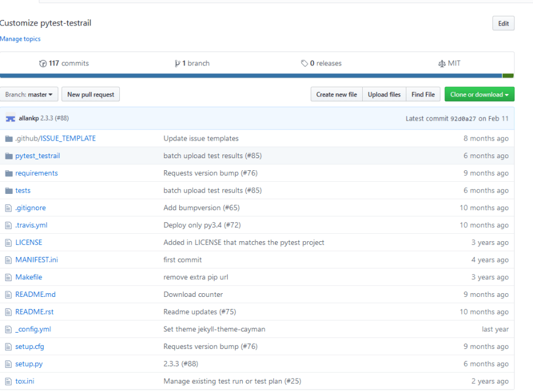Screen dimensions: 533x392
Task: Click the commits history clock icon
Action: coord(43,64)
